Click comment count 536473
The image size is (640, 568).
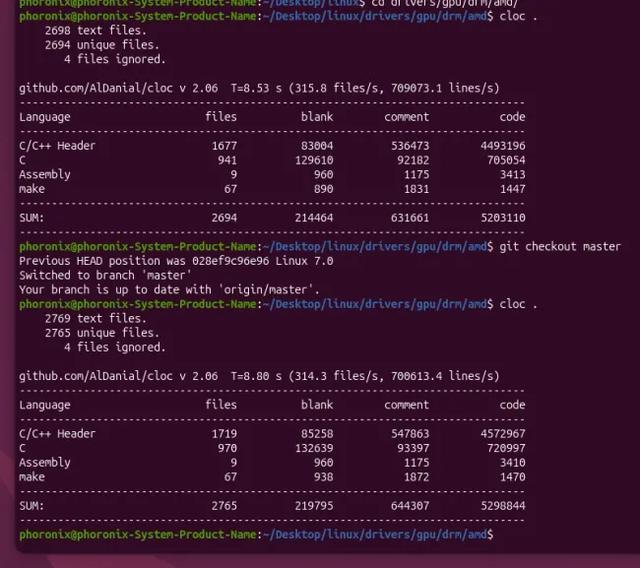pos(410,146)
